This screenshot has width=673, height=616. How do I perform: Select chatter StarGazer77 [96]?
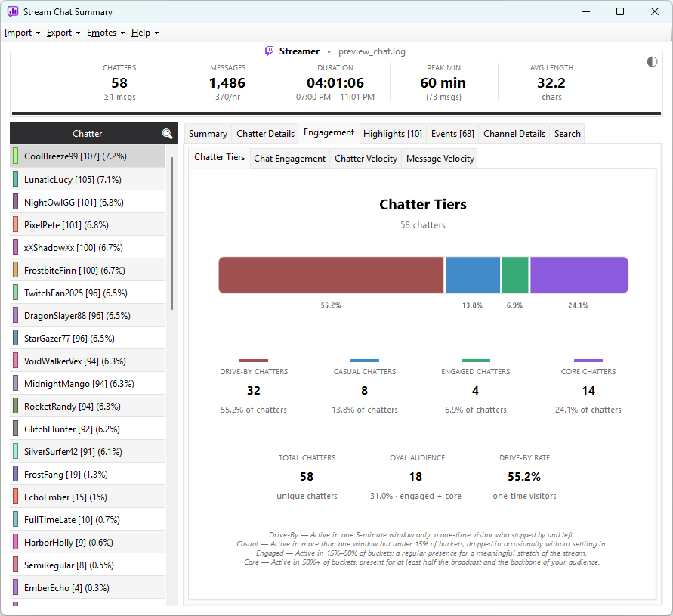point(88,339)
